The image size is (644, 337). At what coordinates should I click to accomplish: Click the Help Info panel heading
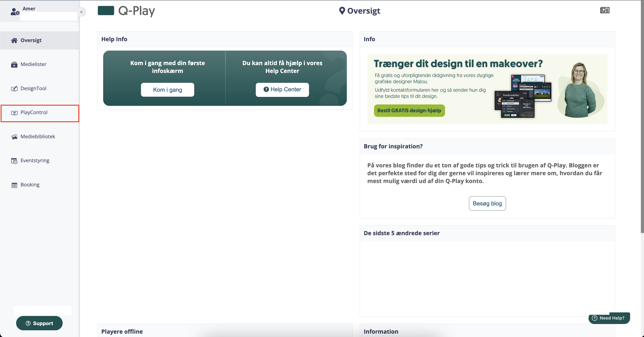click(114, 39)
